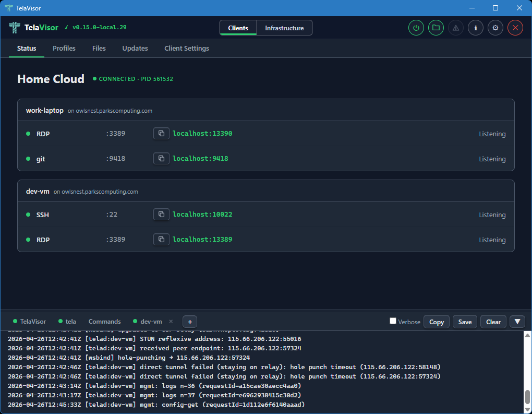This screenshot has width=532, height=414.
Task: Click the STUN reflexive address log line
Action: tap(154, 339)
